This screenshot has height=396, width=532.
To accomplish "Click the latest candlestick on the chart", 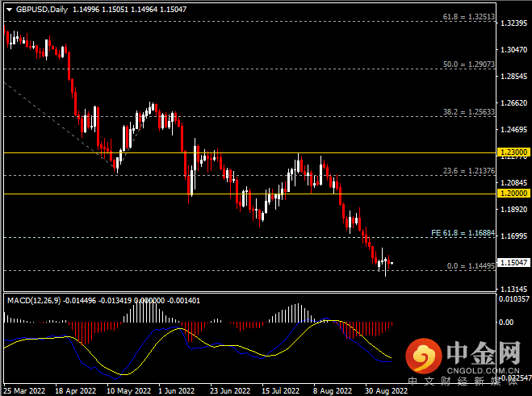I will click(x=392, y=263).
